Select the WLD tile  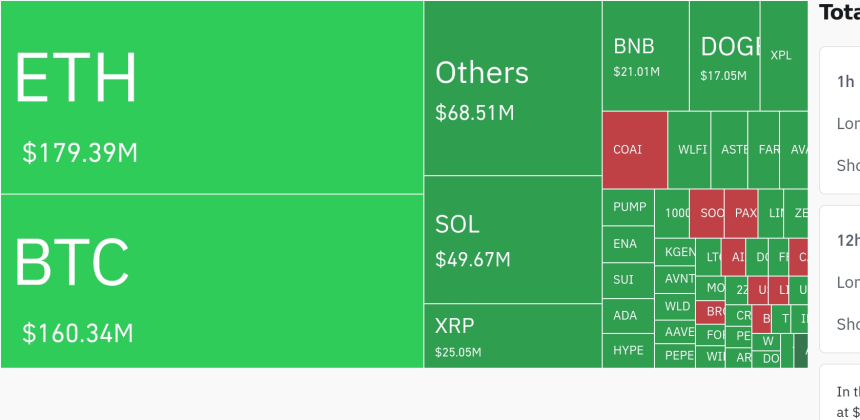coord(677,306)
